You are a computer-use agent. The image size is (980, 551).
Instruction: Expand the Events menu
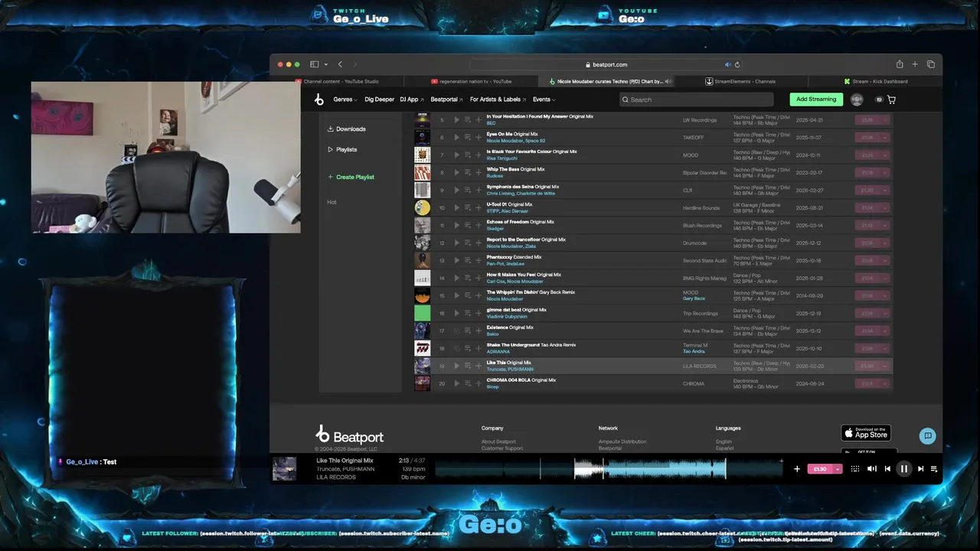click(x=544, y=99)
